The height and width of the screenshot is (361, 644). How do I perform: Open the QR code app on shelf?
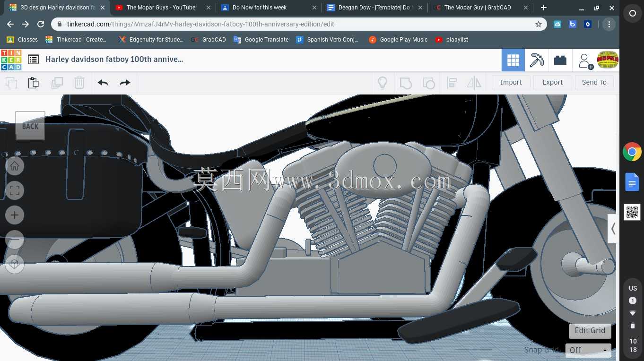[x=632, y=212]
